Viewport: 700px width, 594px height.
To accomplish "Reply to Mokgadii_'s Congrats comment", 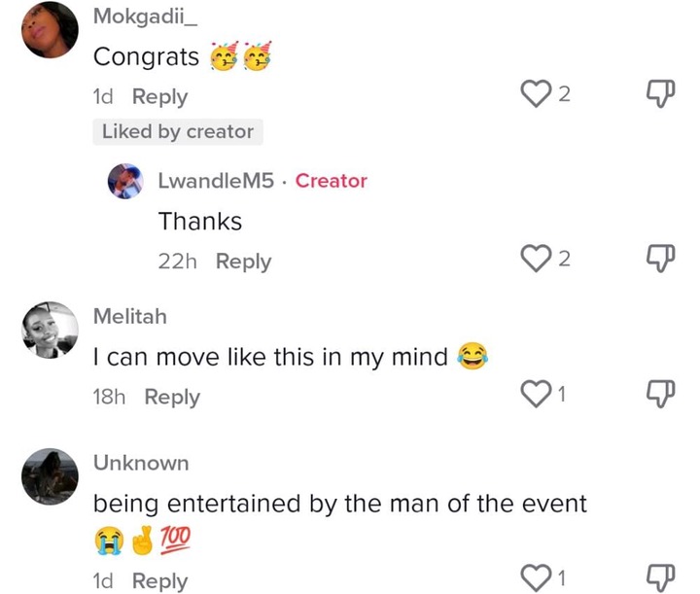I will (x=159, y=97).
